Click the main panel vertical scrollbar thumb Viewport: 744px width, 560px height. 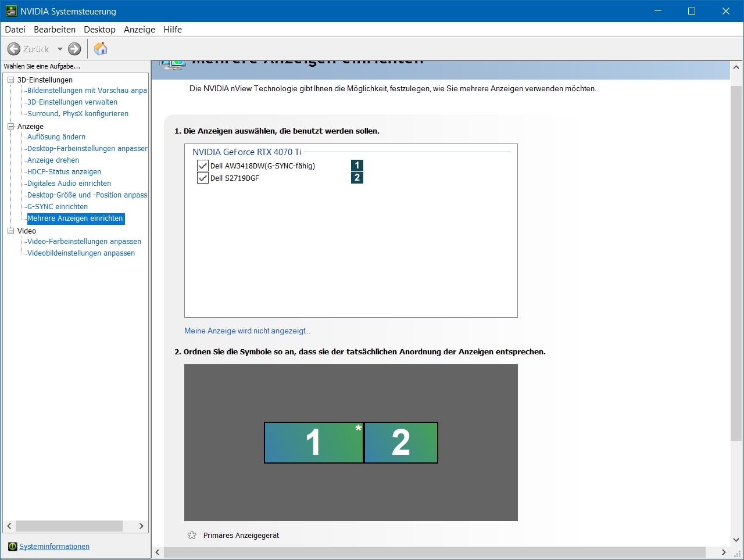click(736, 263)
